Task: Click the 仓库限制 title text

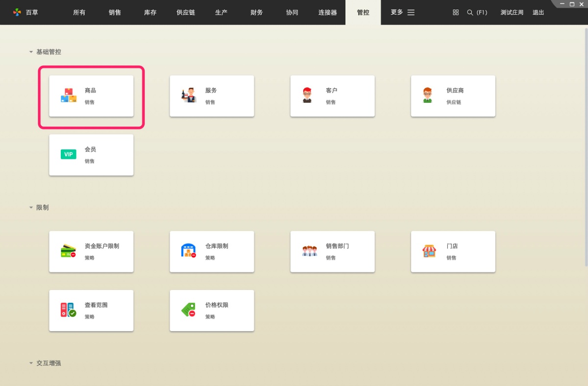Action: click(217, 246)
